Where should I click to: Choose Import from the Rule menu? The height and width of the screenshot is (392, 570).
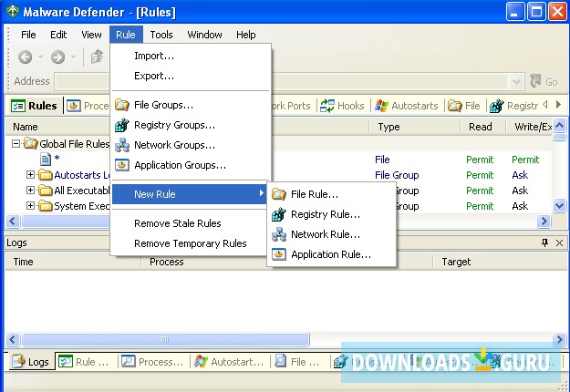click(192, 56)
